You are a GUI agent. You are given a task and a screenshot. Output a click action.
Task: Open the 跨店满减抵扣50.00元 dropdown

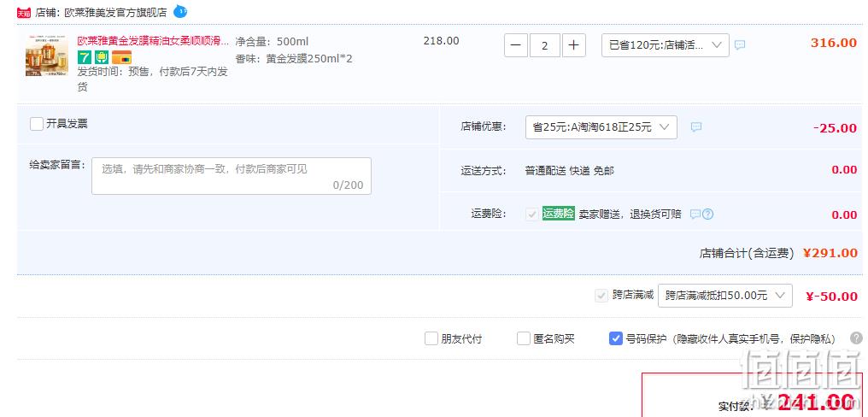coord(725,296)
